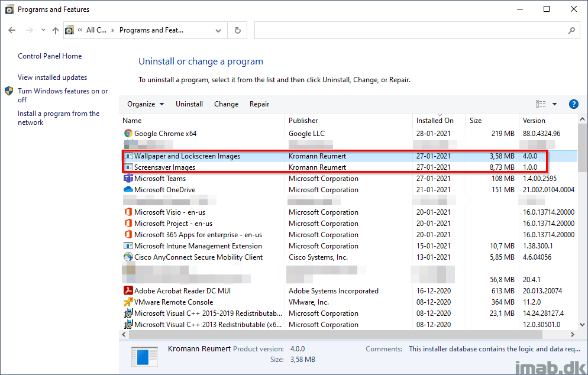Select the Visual C++ 2015-2019 icon
Image resolution: width=588 pixels, height=375 pixels.
coord(128,313)
